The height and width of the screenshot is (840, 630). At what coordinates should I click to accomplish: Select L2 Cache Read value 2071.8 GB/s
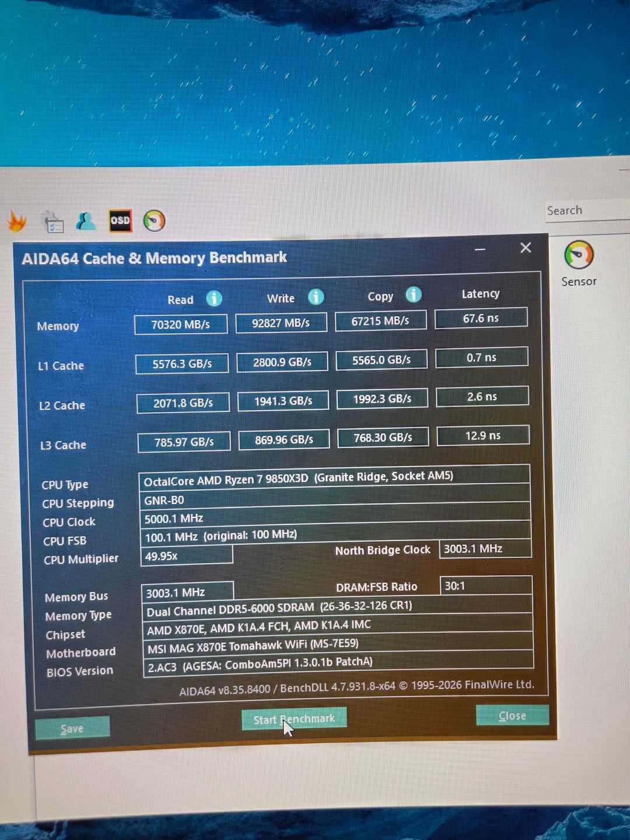click(183, 403)
